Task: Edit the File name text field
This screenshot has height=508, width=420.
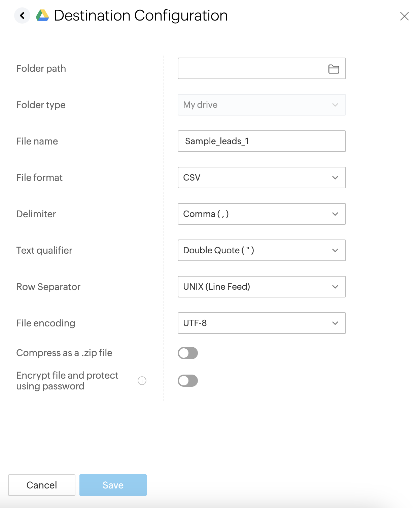Action: click(261, 141)
